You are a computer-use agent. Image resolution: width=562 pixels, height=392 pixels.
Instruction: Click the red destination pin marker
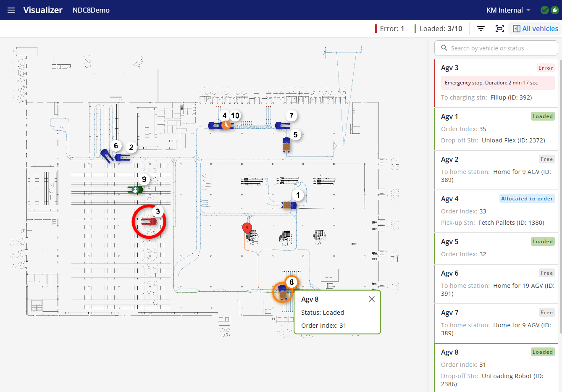[247, 228]
